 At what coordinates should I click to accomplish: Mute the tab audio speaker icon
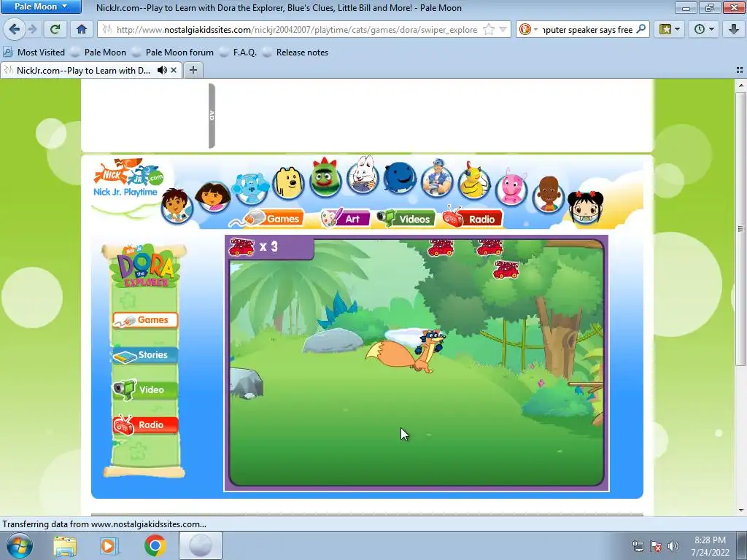(162, 70)
